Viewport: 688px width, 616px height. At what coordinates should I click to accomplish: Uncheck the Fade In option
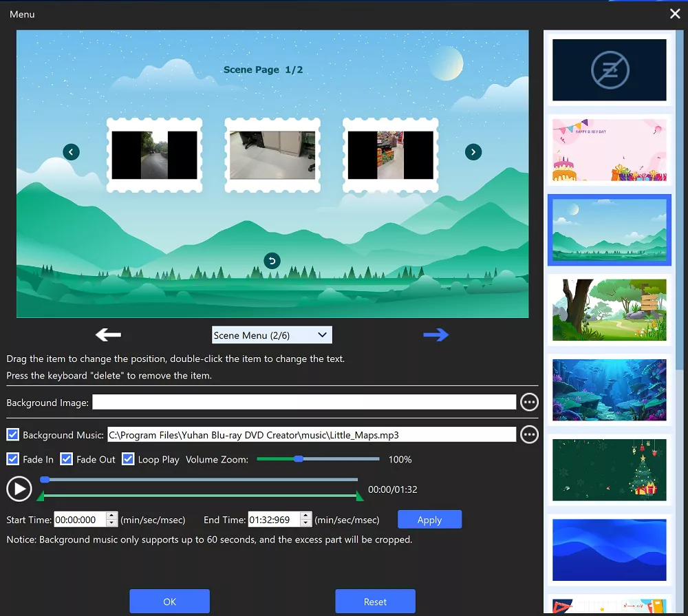tap(13, 459)
